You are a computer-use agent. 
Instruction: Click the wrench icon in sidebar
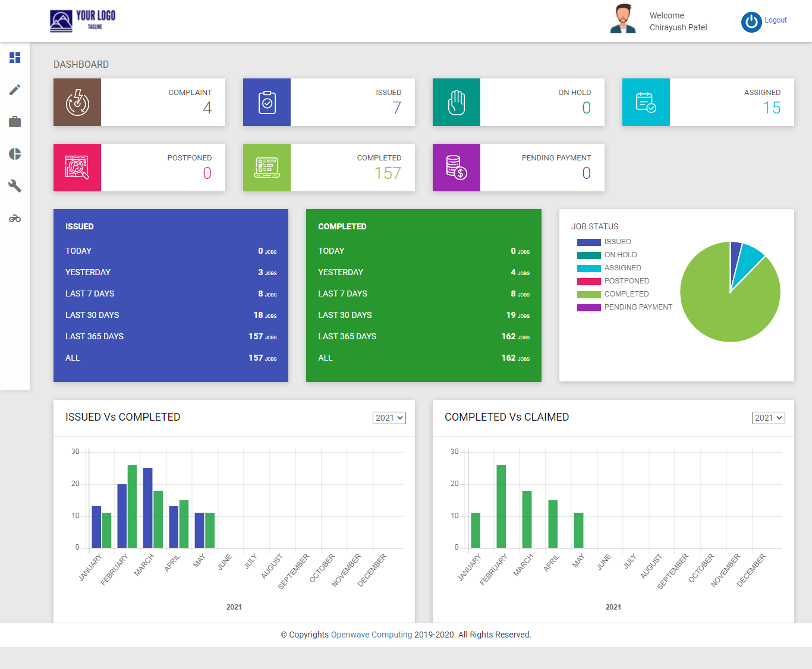tap(15, 186)
